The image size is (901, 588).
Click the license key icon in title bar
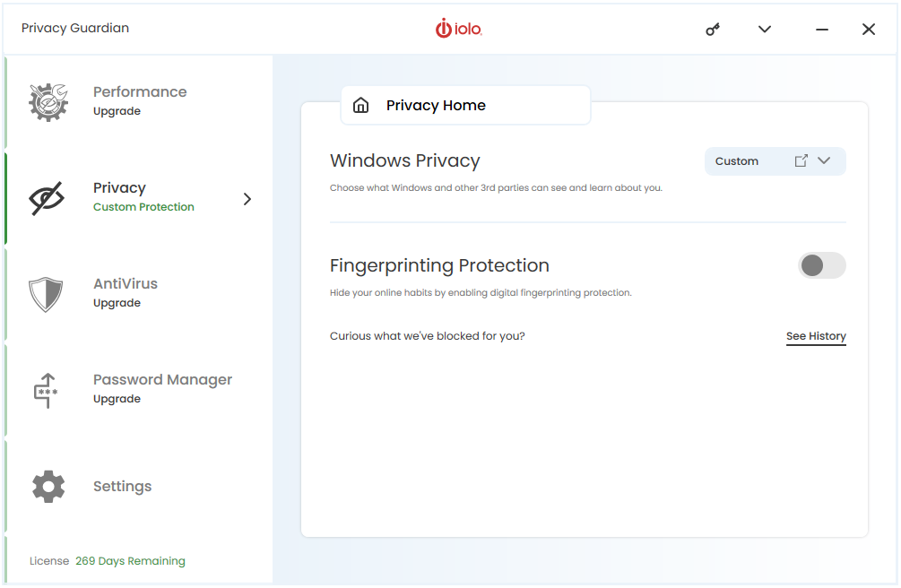tap(713, 30)
